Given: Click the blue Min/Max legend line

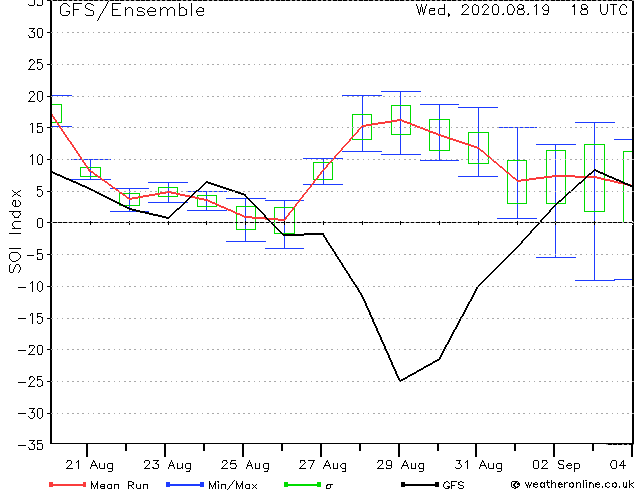Looking at the screenshot, I should (x=185, y=484).
